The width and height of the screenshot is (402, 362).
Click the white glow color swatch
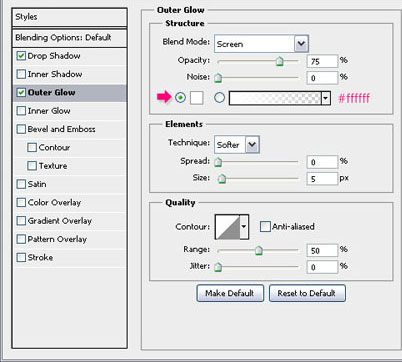pos(197,98)
